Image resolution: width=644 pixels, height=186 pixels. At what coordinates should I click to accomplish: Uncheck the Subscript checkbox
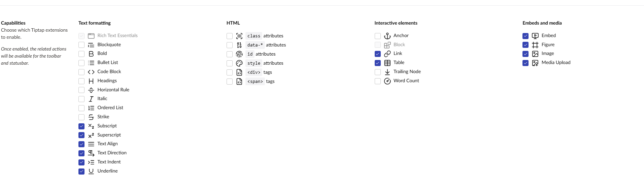pyautogui.click(x=81, y=126)
